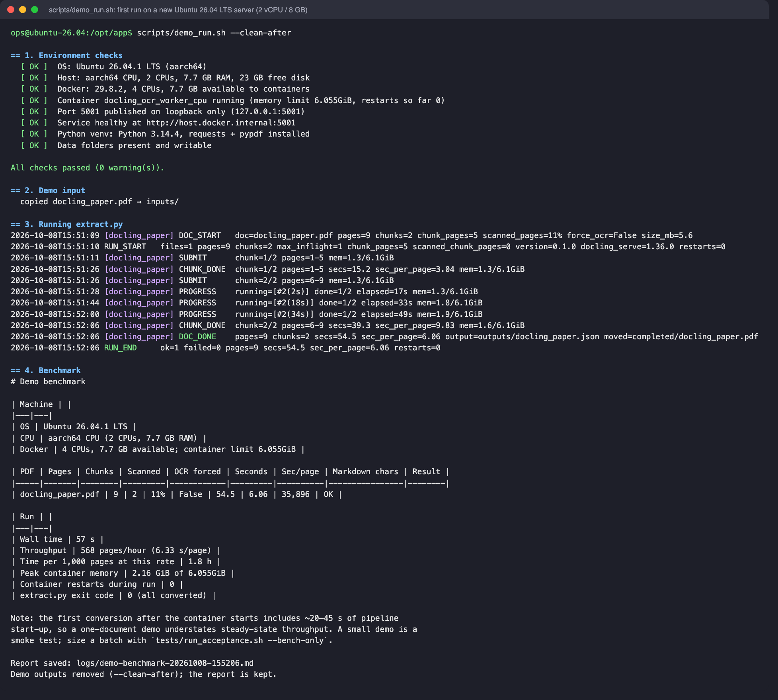Click the '== 4. Benchmark' heading
This screenshot has height=700, width=778.
(x=46, y=370)
